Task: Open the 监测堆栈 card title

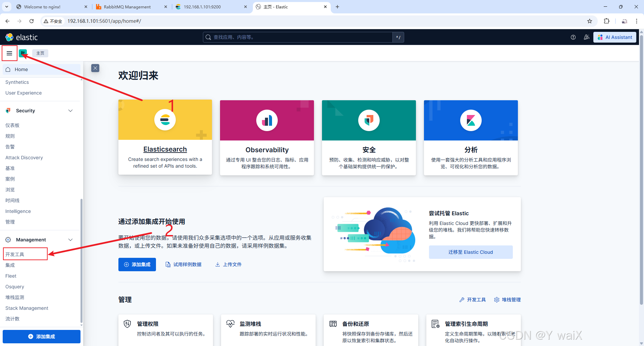Action: (x=251, y=324)
